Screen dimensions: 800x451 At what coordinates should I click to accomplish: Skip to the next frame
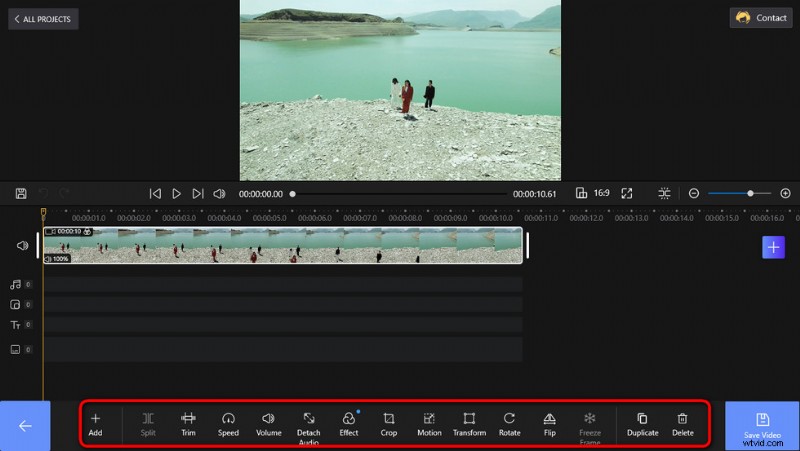coord(197,194)
